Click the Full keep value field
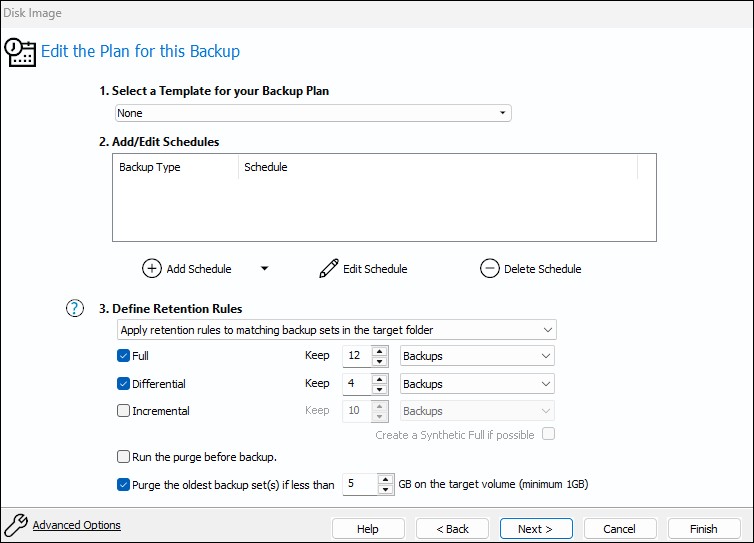This screenshot has height=543, width=754. 357,356
